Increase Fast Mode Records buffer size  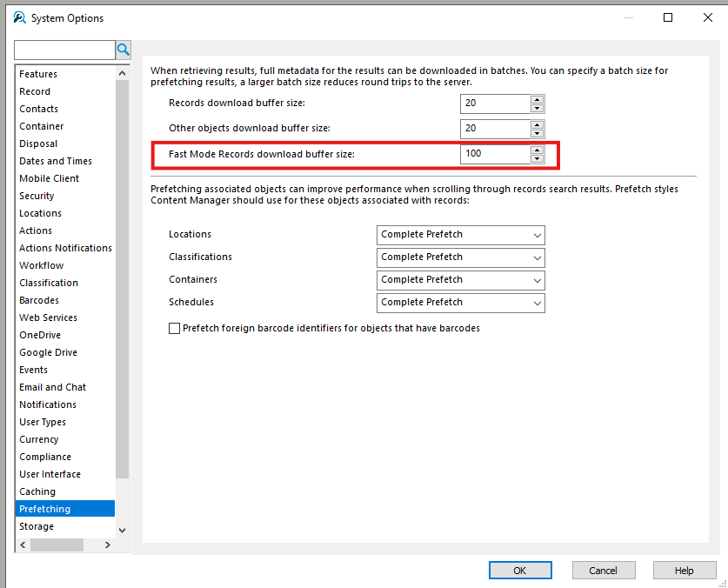tap(538, 150)
